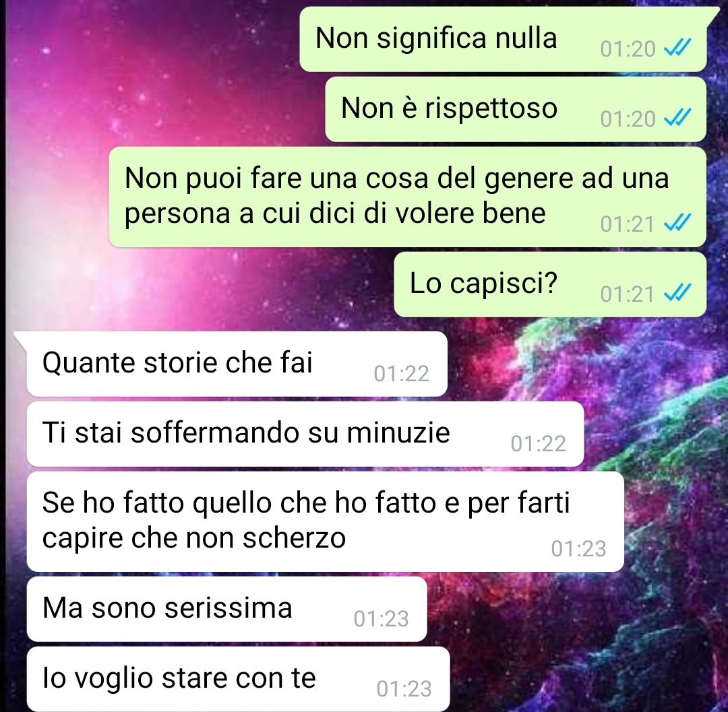Select the "Non significa nulla" message bubble
Image resolution: width=728 pixels, height=712 pixels.
click(x=504, y=40)
